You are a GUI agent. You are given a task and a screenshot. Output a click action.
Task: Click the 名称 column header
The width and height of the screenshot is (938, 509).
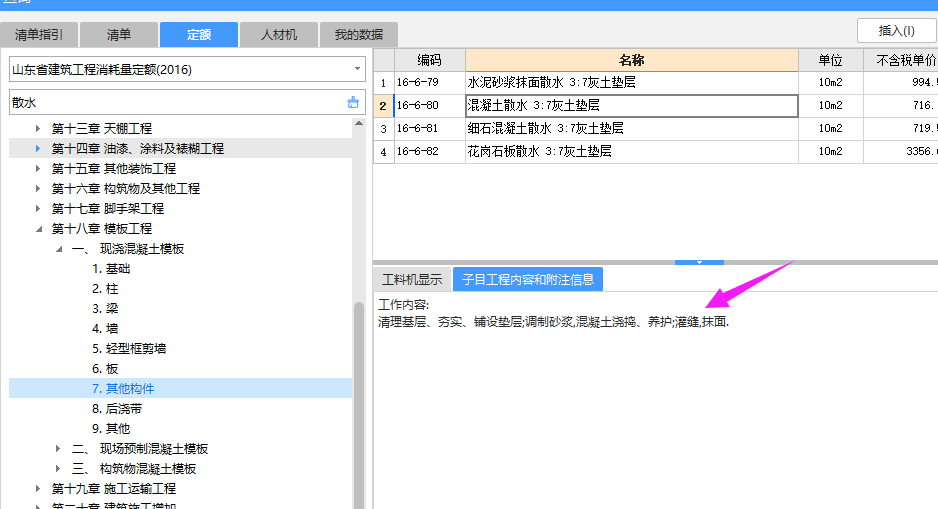(632, 60)
